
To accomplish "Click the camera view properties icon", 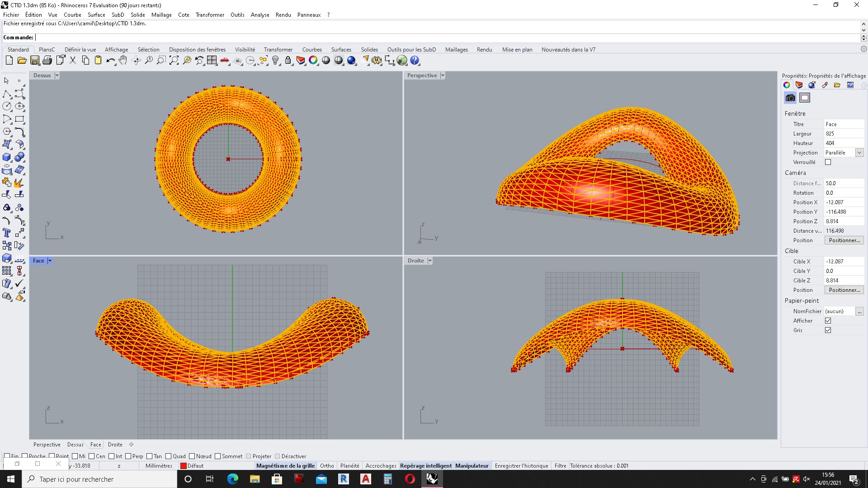I will pos(790,98).
